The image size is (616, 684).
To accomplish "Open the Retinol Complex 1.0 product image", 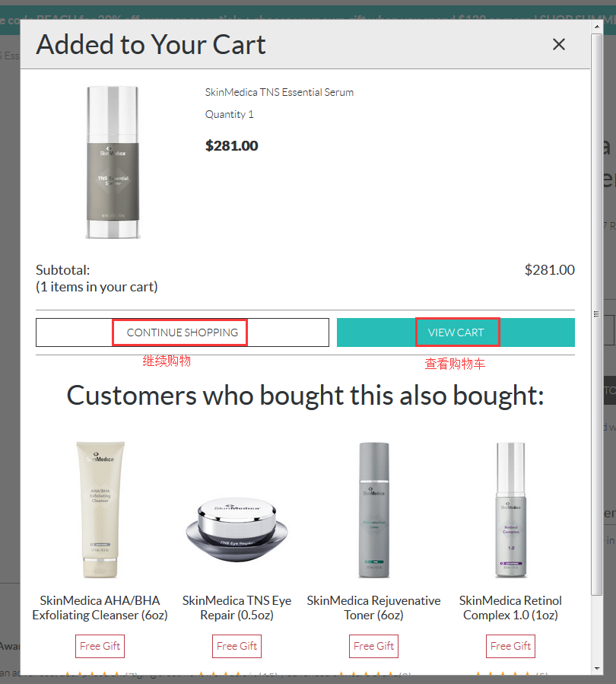I will tap(510, 510).
